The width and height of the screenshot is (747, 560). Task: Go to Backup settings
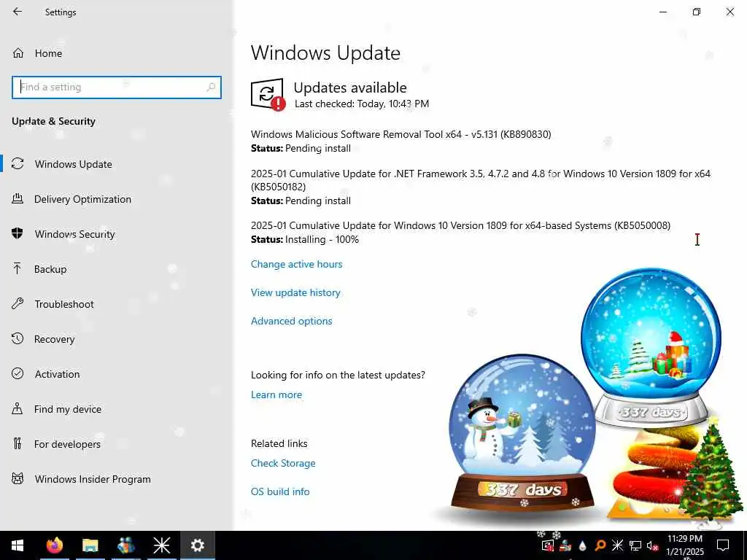tap(50, 269)
